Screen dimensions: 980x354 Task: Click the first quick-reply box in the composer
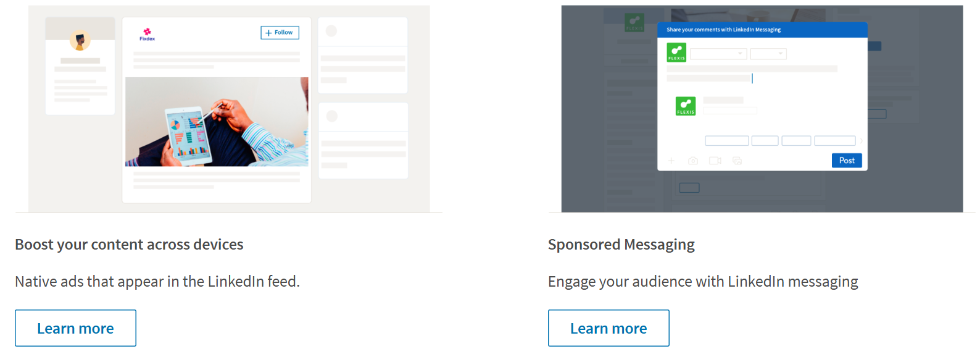pos(727,141)
